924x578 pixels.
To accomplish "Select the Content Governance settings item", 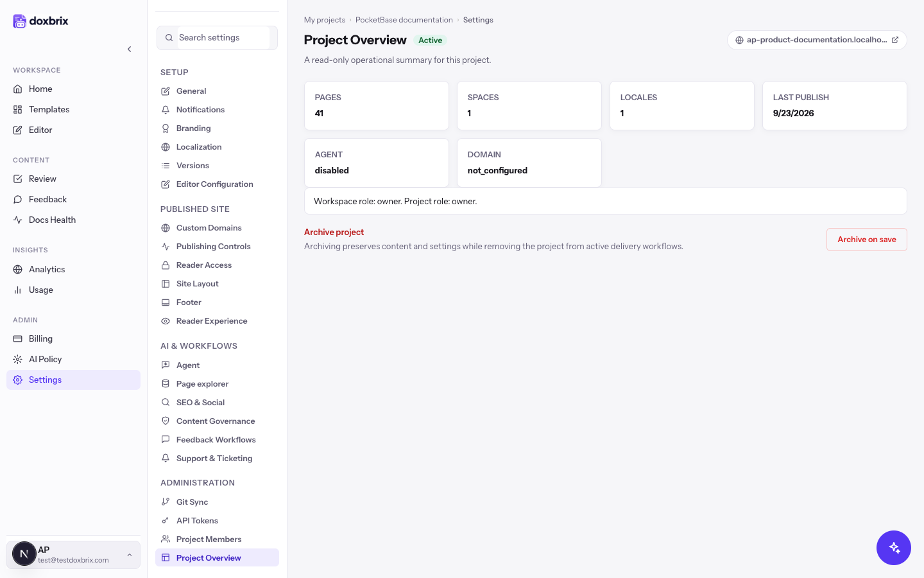I will 217,421.
